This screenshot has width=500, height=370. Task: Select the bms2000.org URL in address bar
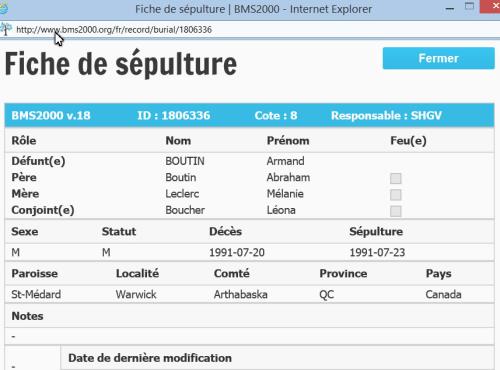pos(114,30)
